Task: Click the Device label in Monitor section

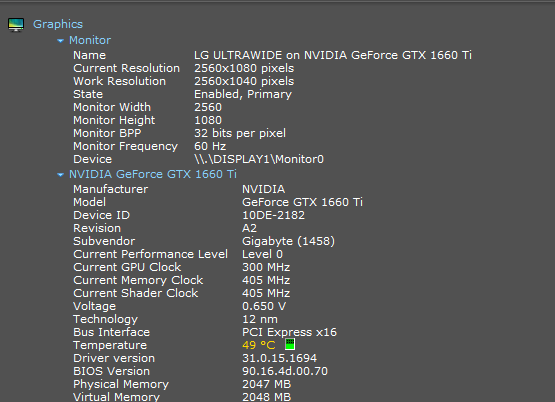Action: point(92,159)
